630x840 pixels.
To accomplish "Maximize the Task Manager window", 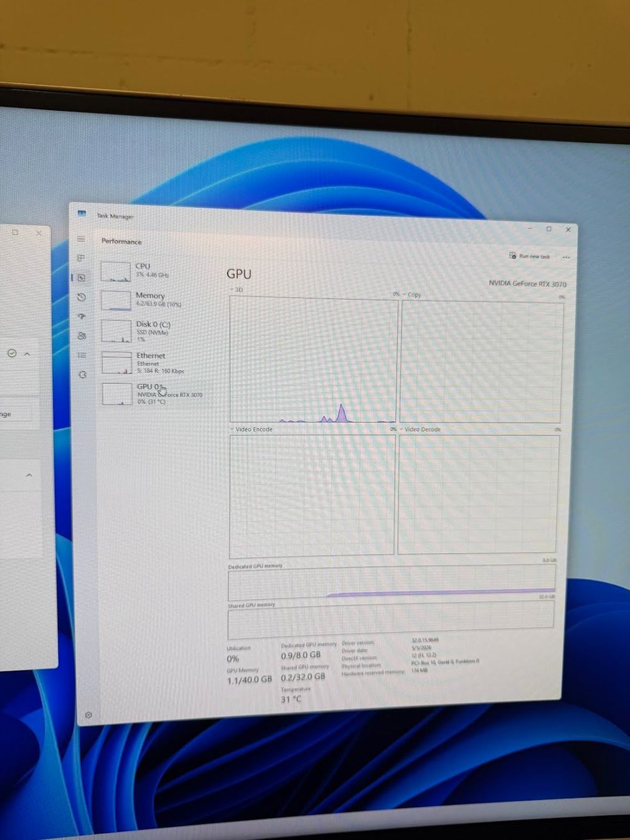I will [548, 229].
